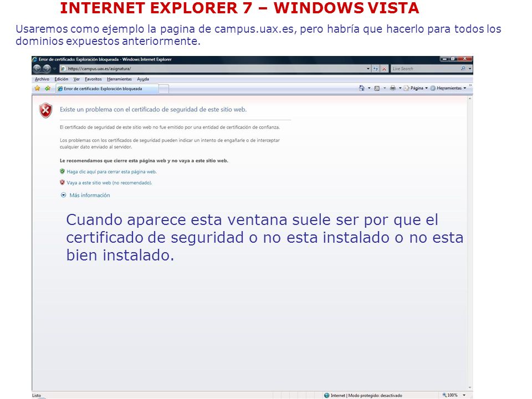The width and height of the screenshot is (532, 399).
Task: Click the RSS feeds icon
Action: [377, 88]
